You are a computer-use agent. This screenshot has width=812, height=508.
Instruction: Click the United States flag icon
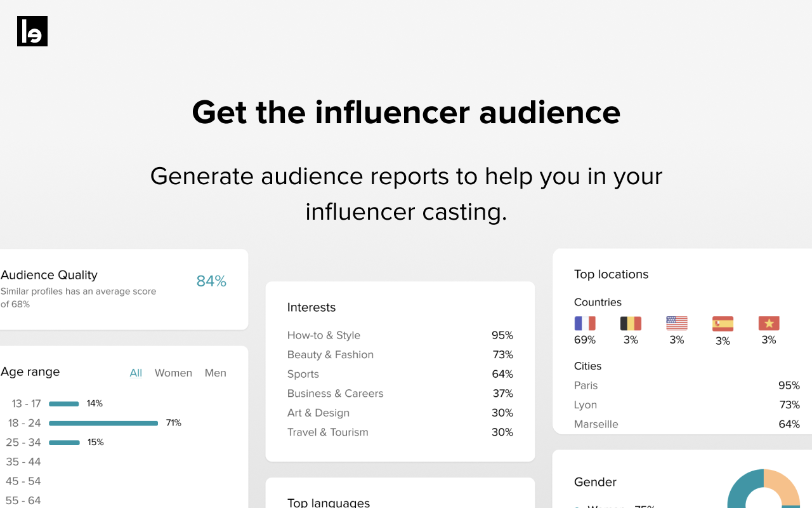[677, 323]
